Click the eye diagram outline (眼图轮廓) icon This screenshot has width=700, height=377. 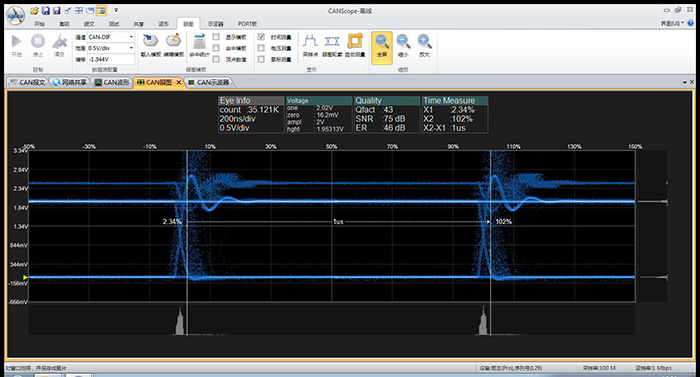[x=332, y=41]
